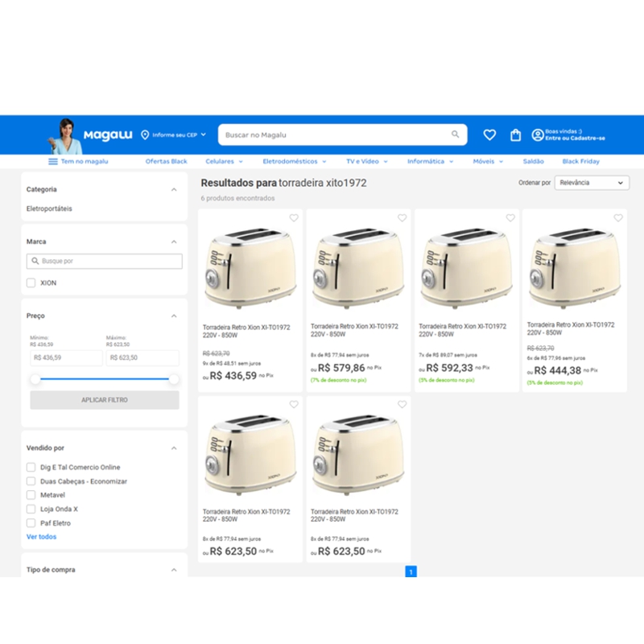The height and width of the screenshot is (644, 644).
Task: Click the location pin icon beside CEP
Action: pyautogui.click(x=145, y=134)
